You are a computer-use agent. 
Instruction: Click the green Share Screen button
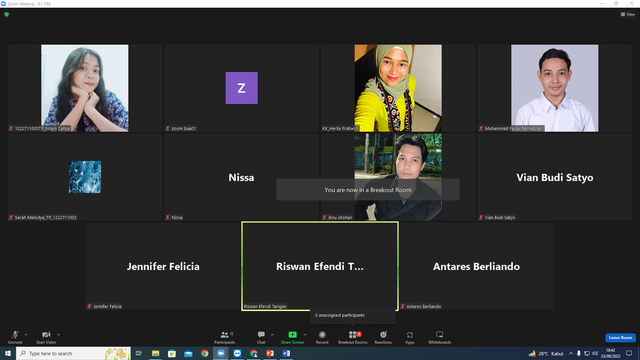[292, 337]
